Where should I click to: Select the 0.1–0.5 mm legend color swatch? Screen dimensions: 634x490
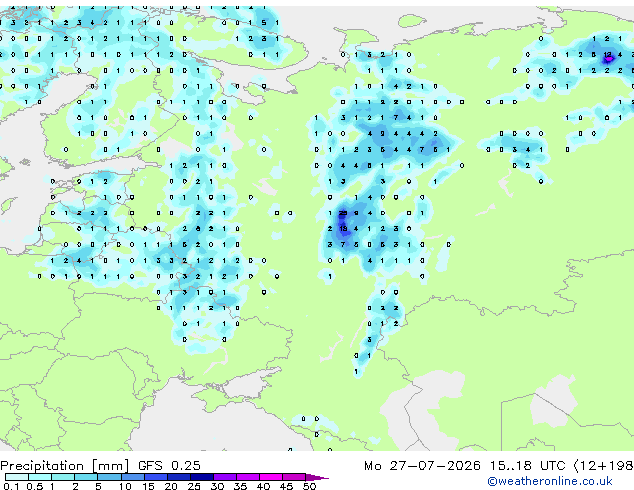point(17,477)
